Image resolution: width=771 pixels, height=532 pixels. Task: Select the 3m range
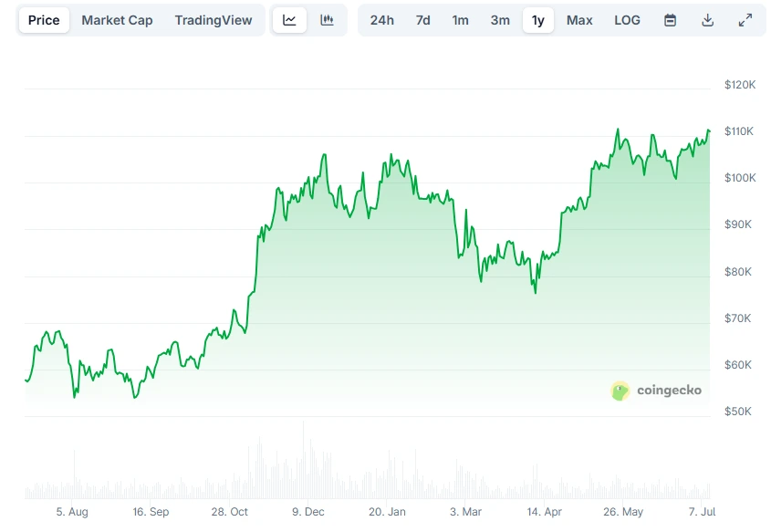coord(499,19)
